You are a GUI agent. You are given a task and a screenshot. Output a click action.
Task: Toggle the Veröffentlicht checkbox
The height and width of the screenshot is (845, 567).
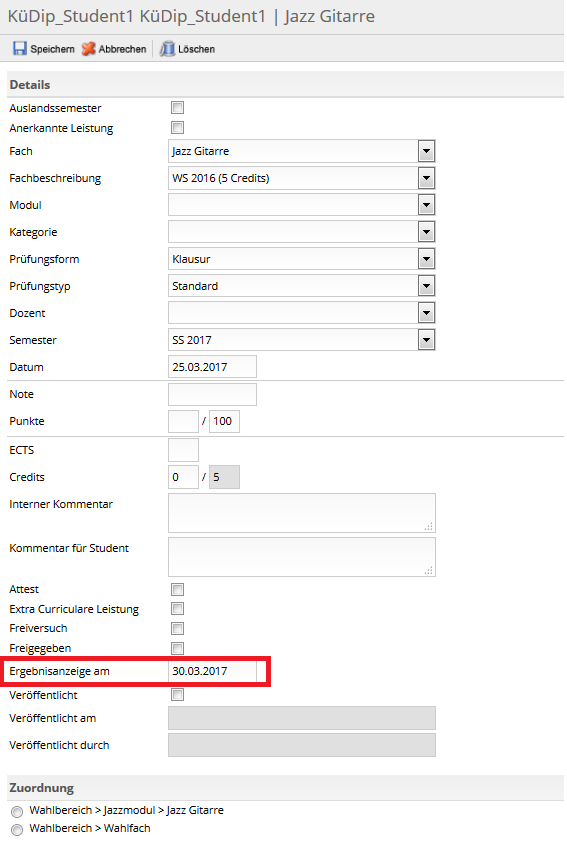177,695
